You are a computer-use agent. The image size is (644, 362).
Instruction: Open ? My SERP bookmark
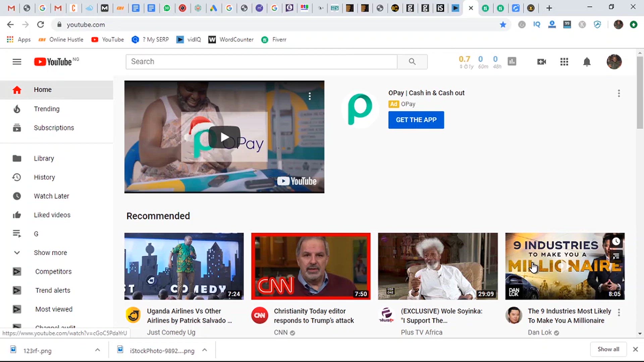150,40
